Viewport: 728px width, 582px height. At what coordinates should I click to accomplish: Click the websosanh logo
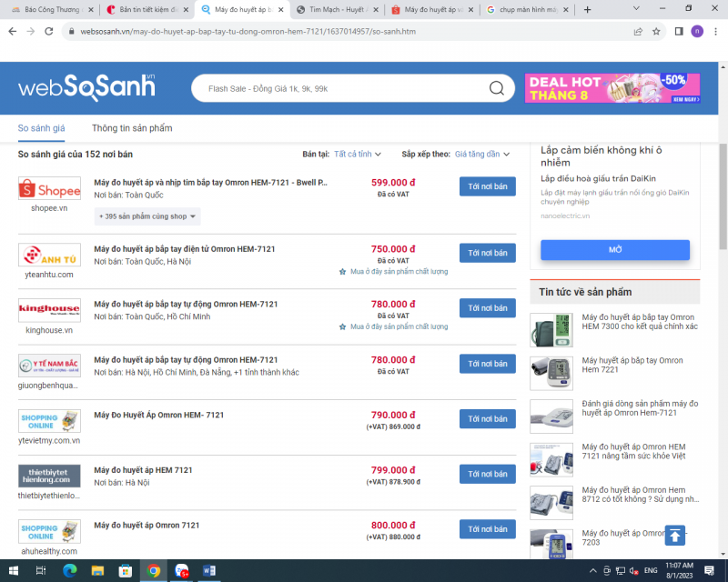tap(86, 87)
